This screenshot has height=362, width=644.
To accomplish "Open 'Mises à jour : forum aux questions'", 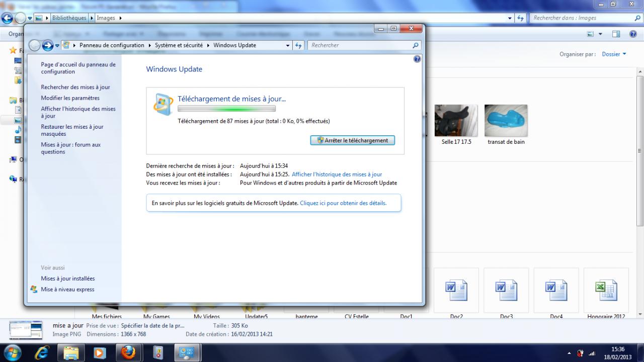I will pos(71,148).
